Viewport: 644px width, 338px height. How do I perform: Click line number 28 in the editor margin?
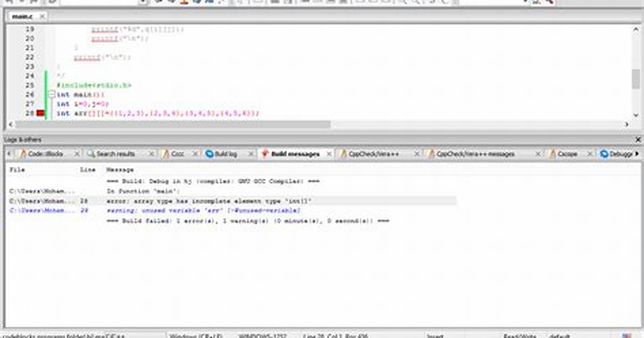pos(30,114)
